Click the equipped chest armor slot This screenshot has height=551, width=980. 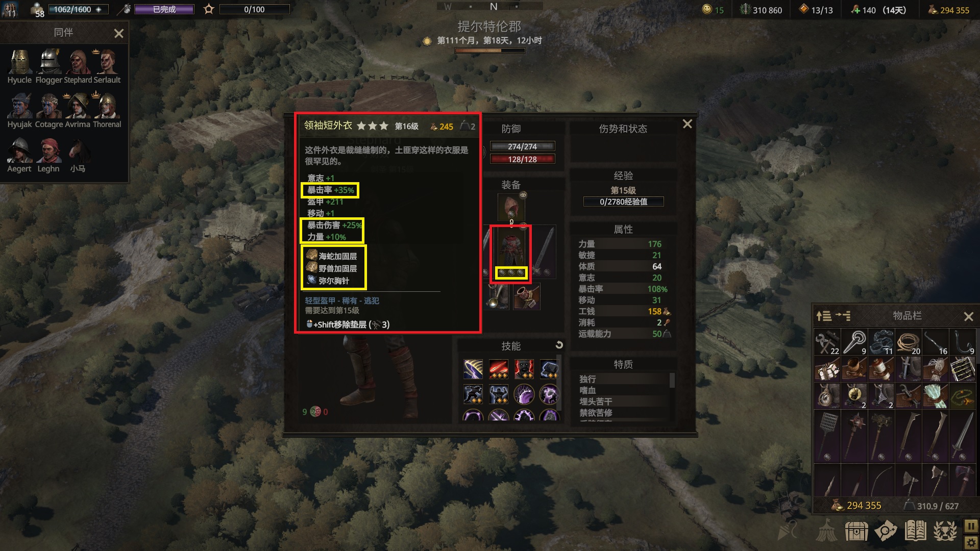(x=511, y=254)
